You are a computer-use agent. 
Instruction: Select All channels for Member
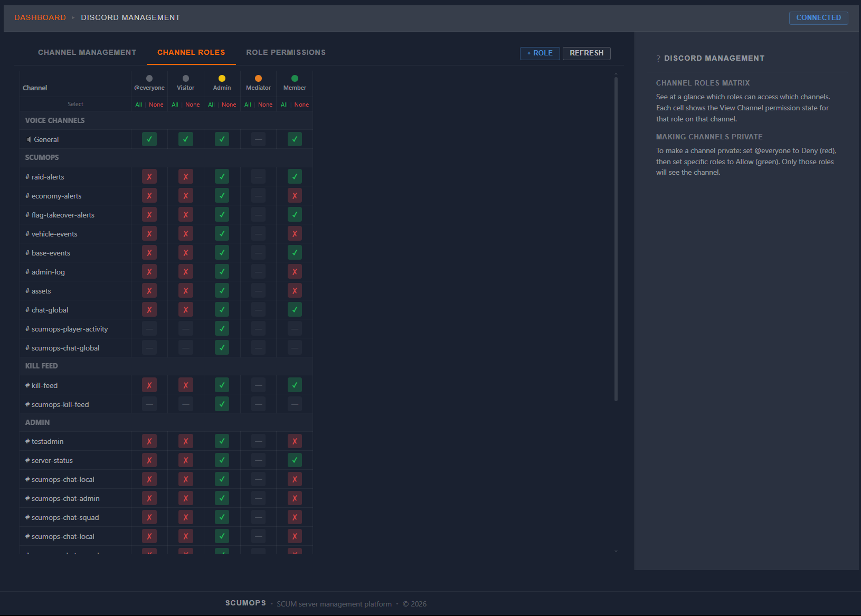pyautogui.click(x=285, y=105)
